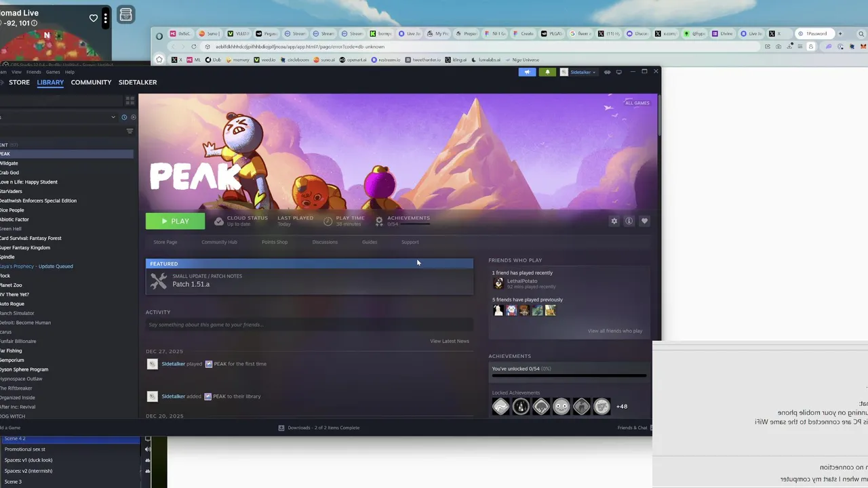The width and height of the screenshot is (868, 488).
Task: Open the PEAK Support link
Action: (410, 242)
